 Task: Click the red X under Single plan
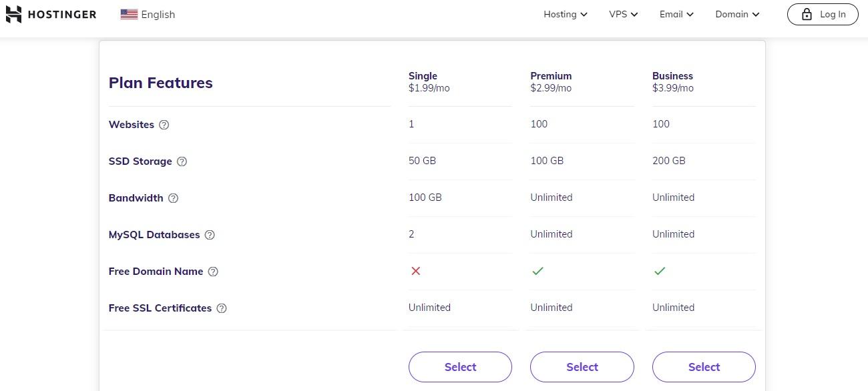(416, 271)
